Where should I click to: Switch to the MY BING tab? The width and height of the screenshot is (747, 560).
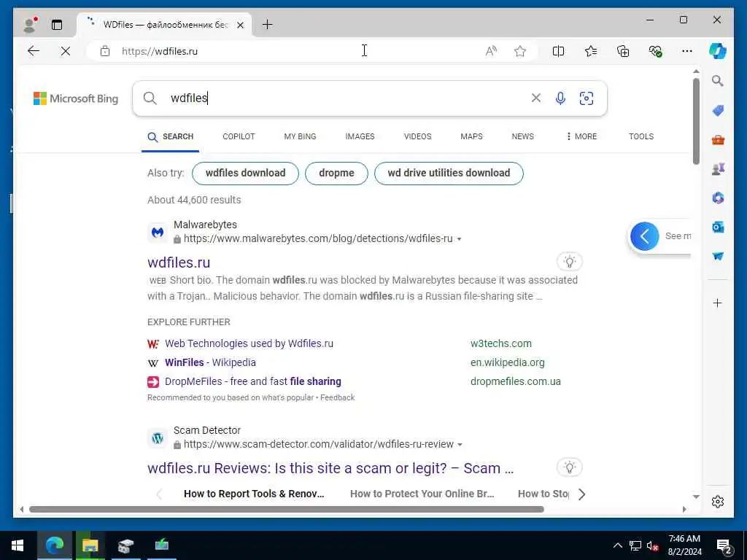click(300, 136)
